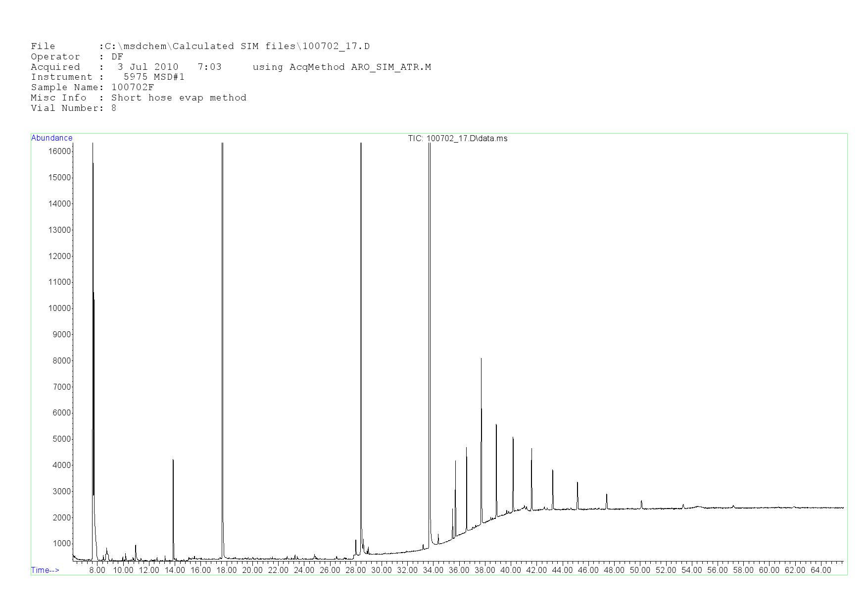Click the Time--> axis label
868x614 pixels.
tap(45, 570)
